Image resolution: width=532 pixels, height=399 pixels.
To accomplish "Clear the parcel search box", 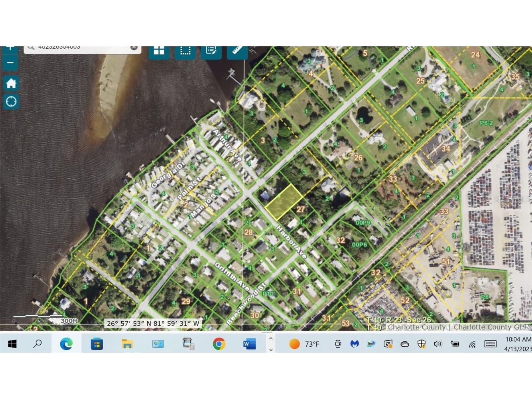I will [134, 47].
